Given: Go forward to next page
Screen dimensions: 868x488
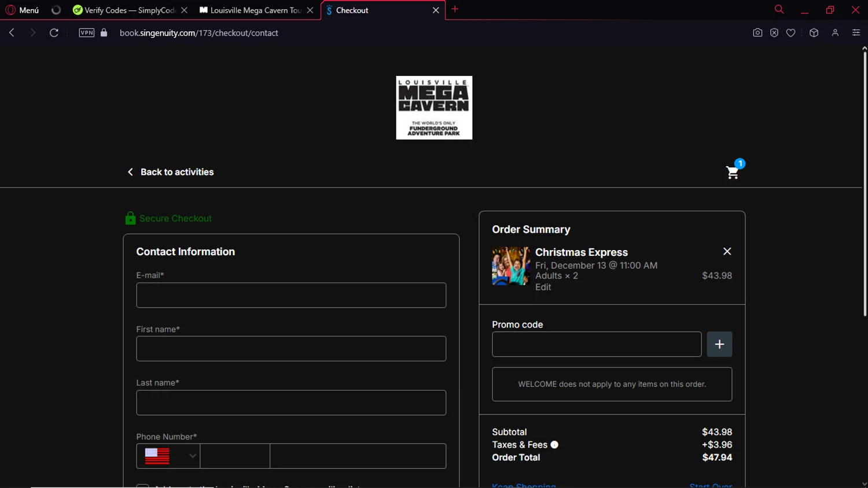Looking at the screenshot, I should 33,32.
